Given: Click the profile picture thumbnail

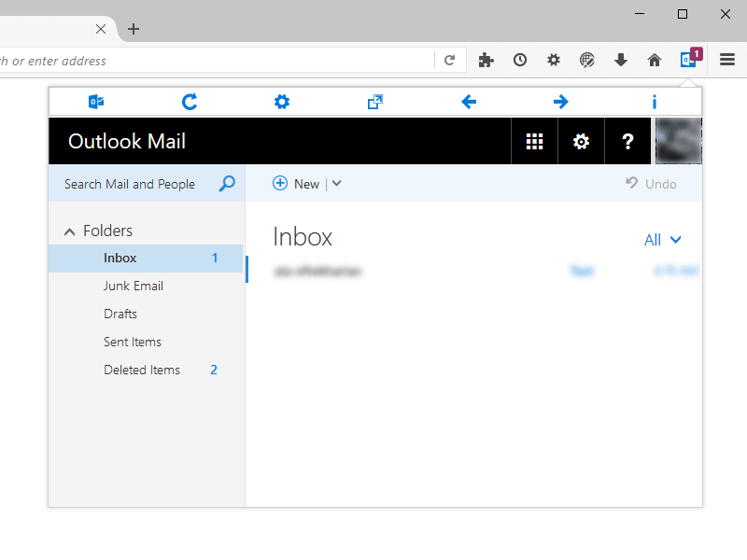Looking at the screenshot, I should tap(679, 142).
